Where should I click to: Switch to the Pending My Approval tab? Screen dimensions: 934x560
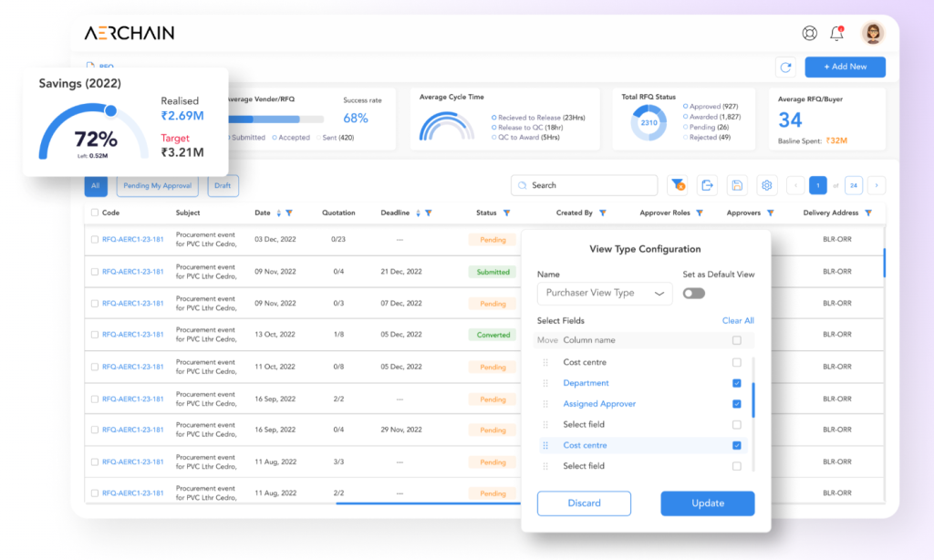click(158, 185)
